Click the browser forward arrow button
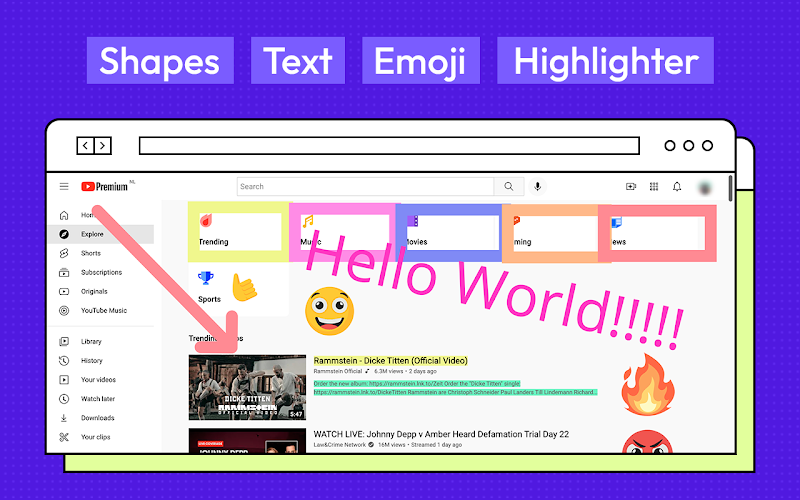Image resolution: width=800 pixels, height=500 pixels. tap(103, 146)
